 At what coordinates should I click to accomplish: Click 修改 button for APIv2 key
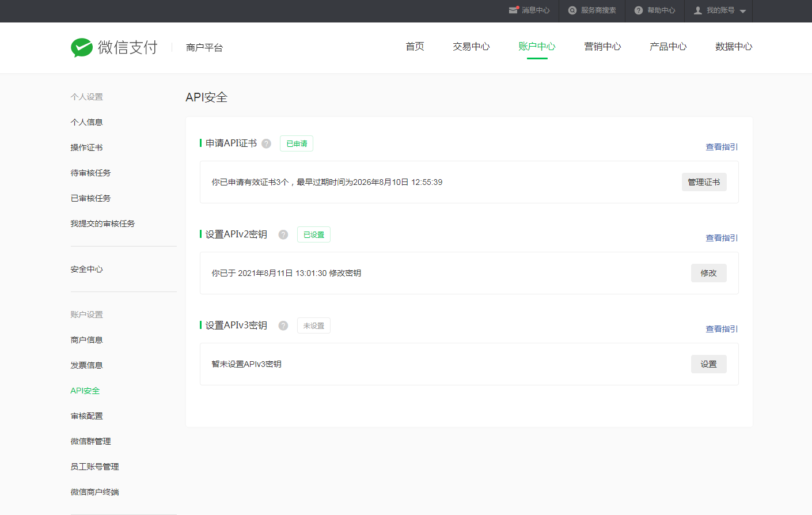pyautogui.click(x=708, y=273)
